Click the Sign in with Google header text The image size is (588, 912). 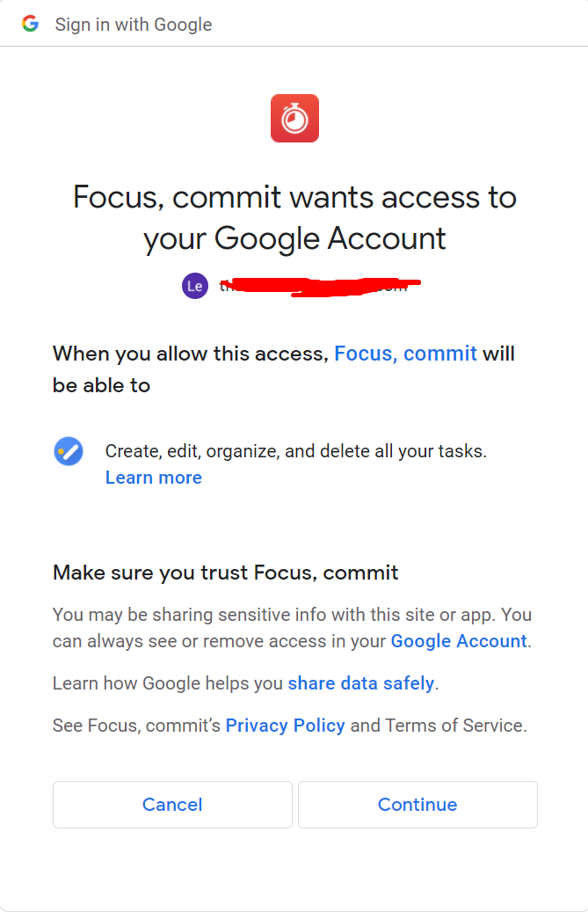134,24
